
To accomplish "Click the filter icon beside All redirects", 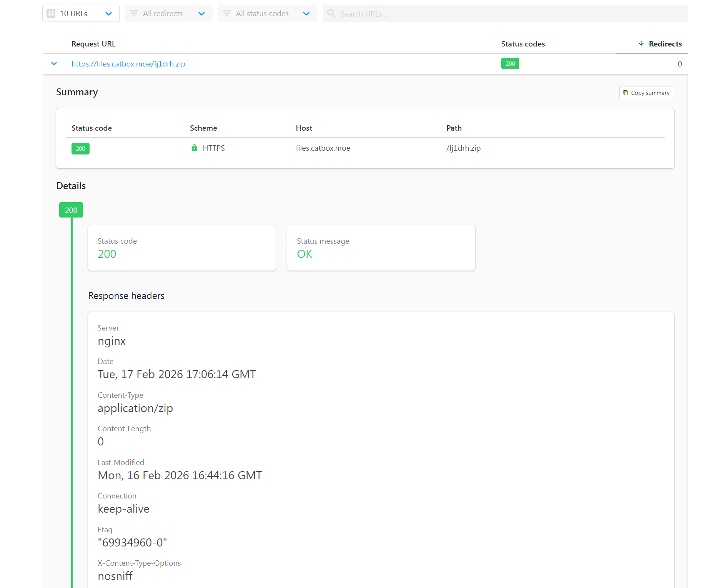I will point(134,13).
